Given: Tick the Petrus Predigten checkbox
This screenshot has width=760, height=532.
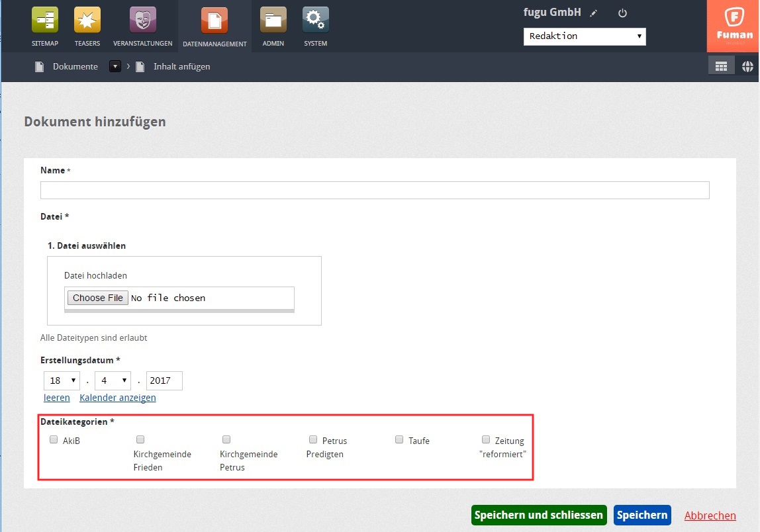Looking at the screenshot, I should coord(313,439).
